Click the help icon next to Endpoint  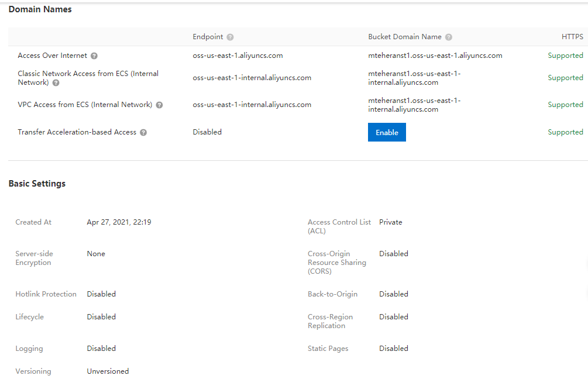tap(230, 37)
